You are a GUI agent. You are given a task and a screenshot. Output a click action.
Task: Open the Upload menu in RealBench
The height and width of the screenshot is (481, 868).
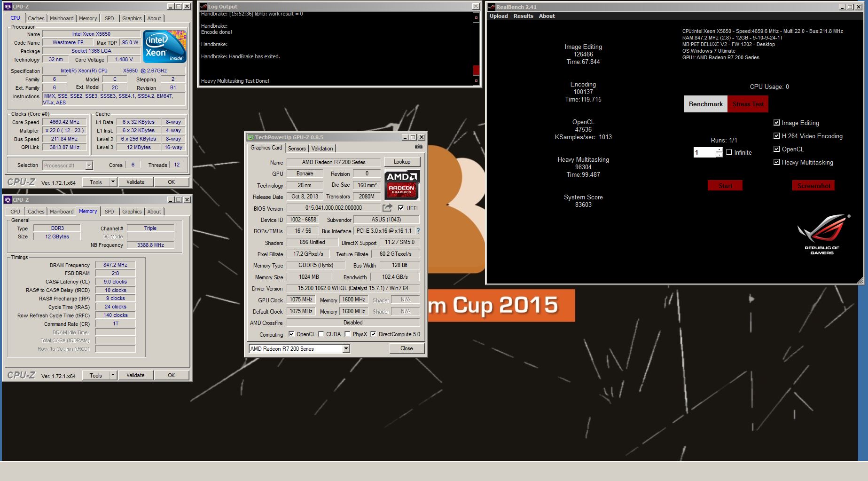click(499, 16)
